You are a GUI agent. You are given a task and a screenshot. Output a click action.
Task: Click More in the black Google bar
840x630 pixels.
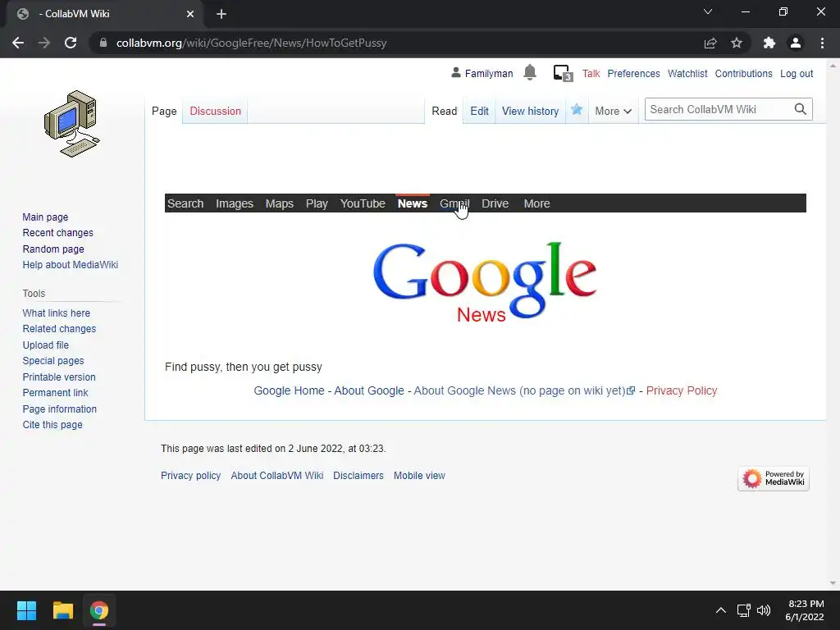tap(536, 203)
